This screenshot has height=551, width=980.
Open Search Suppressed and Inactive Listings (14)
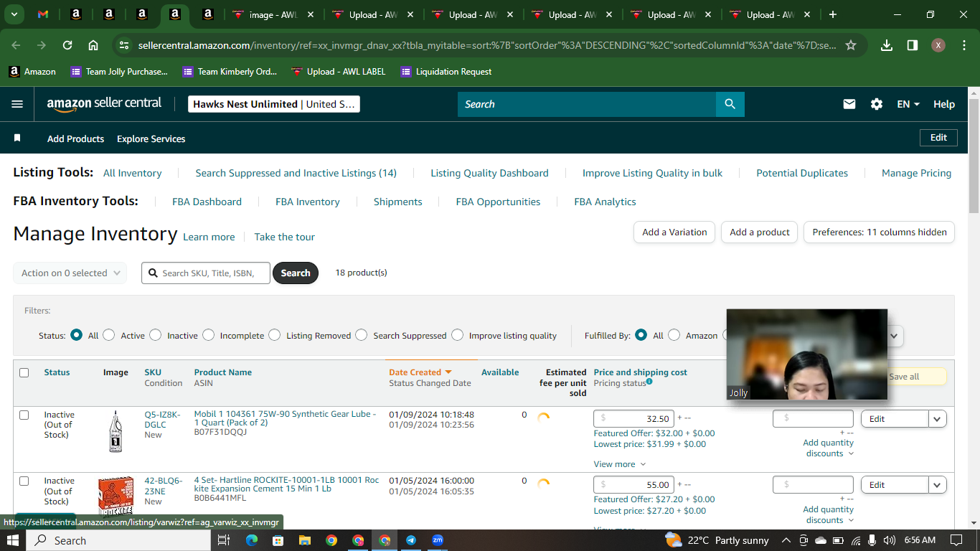pyautogui.click(x=296, y=173)
